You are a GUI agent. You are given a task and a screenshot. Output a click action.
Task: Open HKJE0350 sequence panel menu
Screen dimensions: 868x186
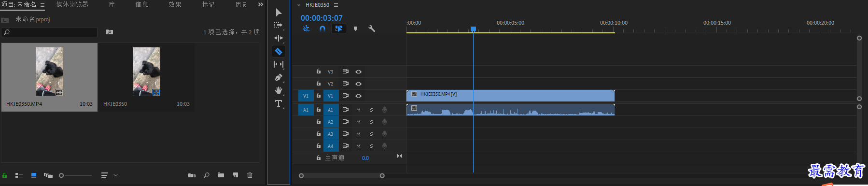tap(336, 5)
